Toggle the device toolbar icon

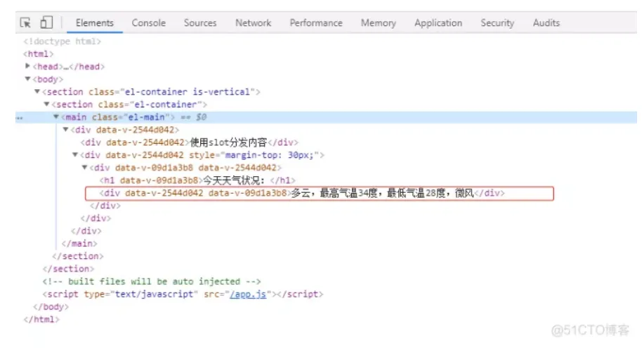tap(46, 22)
